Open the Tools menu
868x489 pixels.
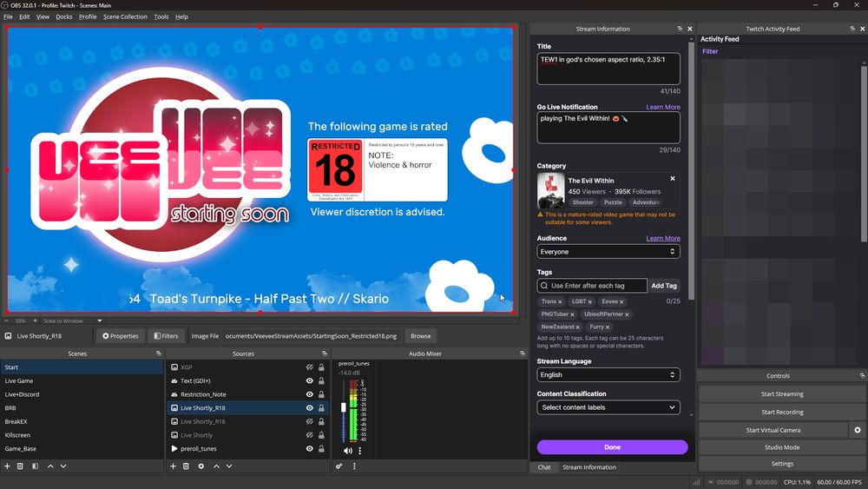click(161, 17)
